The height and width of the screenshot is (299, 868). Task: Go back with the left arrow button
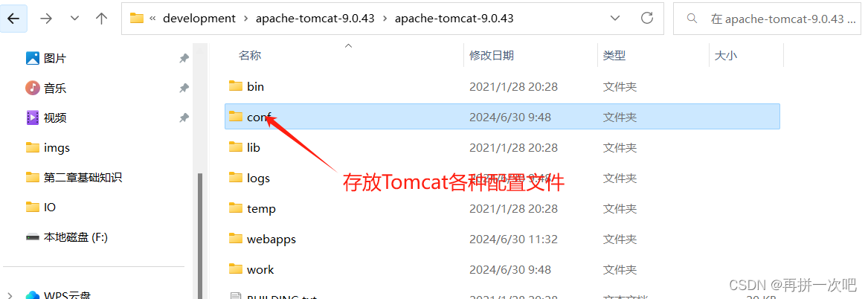tap(13, 19)
